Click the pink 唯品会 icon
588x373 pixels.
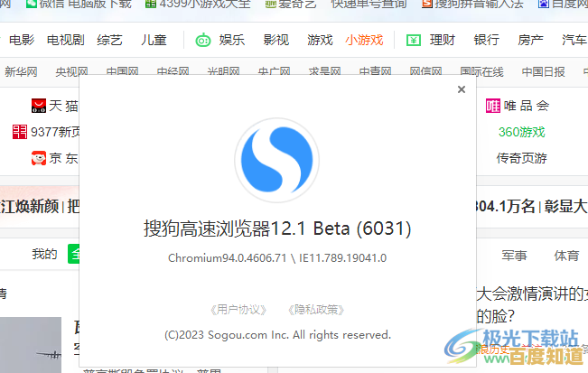(x=493, y=106)
